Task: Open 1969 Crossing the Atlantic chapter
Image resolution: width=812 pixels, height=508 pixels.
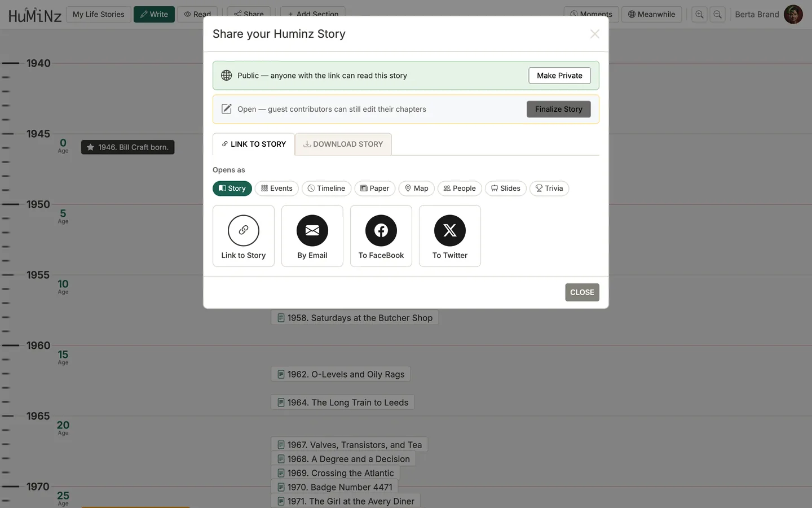Action: tap(336, 473)
